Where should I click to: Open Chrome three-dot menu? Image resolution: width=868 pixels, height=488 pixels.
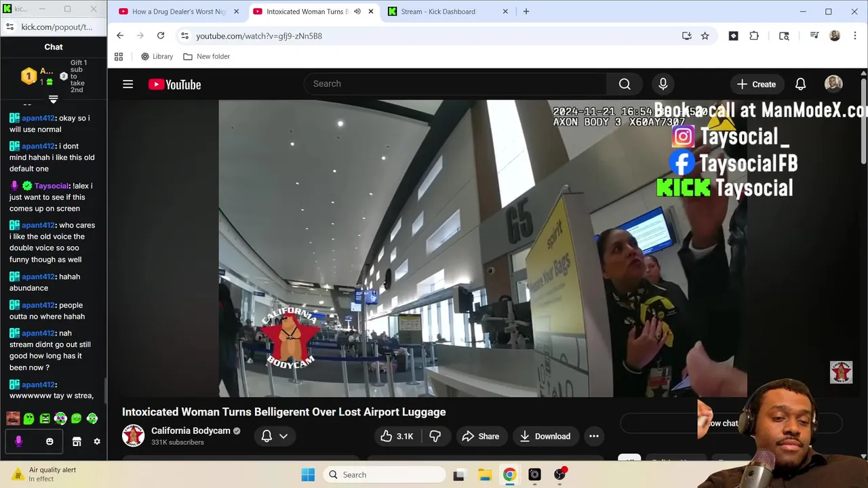[854, 36]
